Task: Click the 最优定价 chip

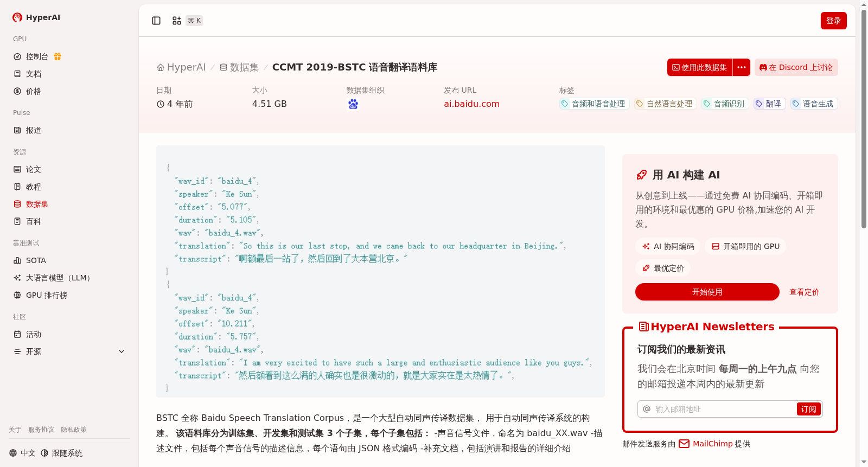Action: pyautogui.click(x=663, y=268)
